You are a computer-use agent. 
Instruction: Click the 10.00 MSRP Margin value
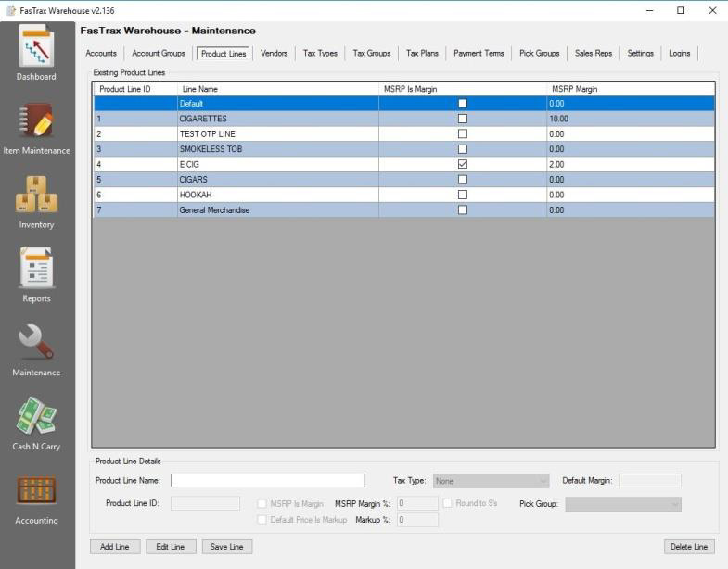point(631,119)
